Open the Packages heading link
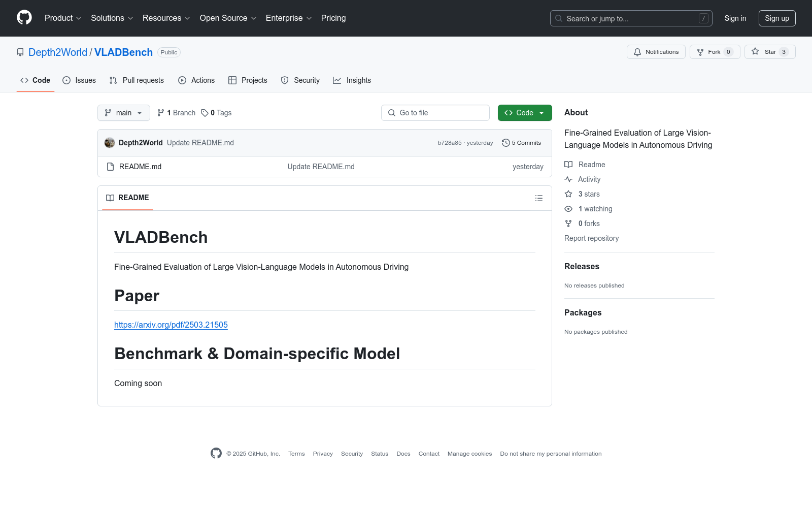The image size is (812, 508). (583, 313)
